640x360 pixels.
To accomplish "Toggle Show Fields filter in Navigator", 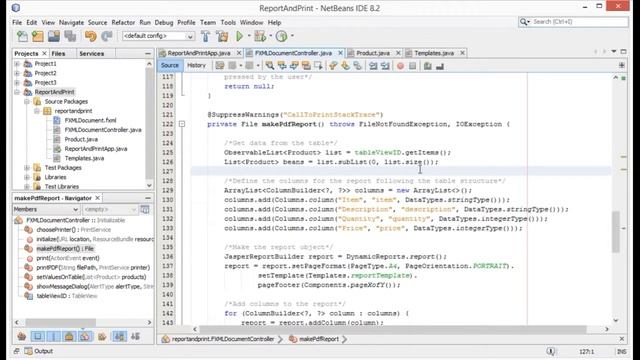I will click(38, 336).
